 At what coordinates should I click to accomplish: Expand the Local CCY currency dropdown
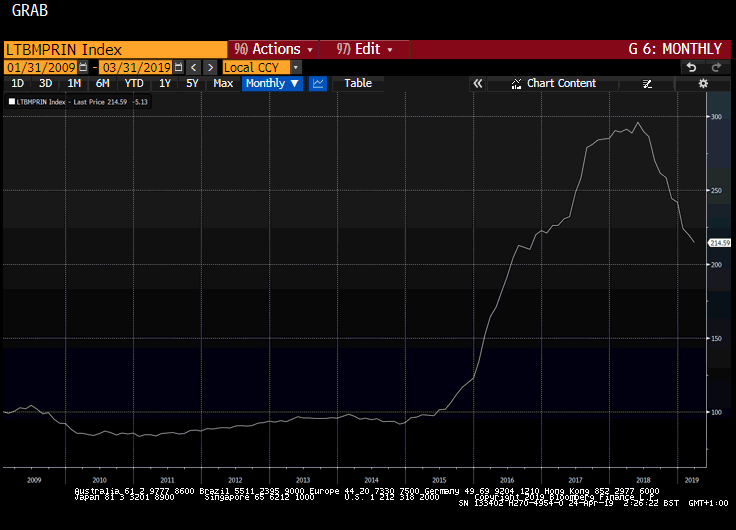(296, 67)
